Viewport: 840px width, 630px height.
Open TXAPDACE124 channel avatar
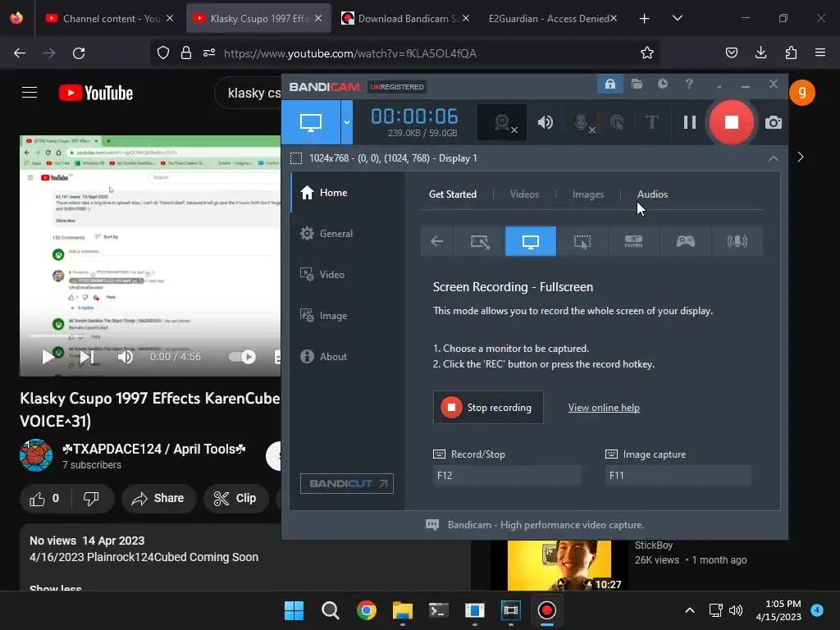(x=36, y=455)
